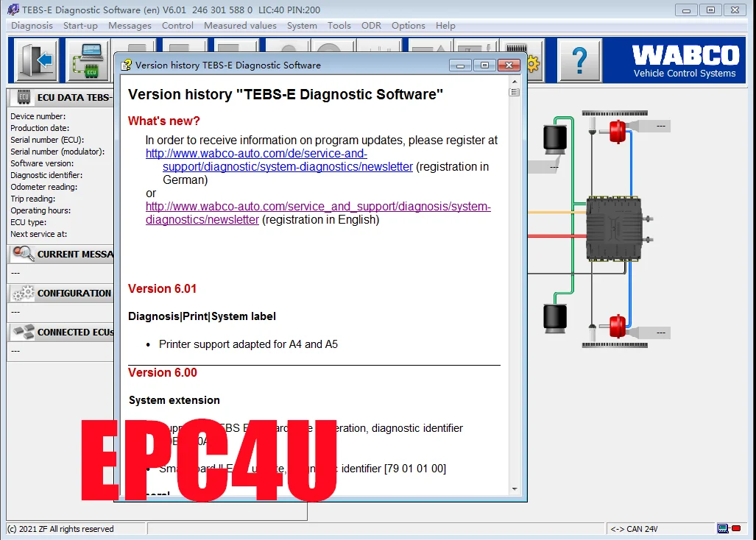Click the 'System extension' subheading
Image resolution: width=756 pixels, height=540 pixels.
(174, 400)
